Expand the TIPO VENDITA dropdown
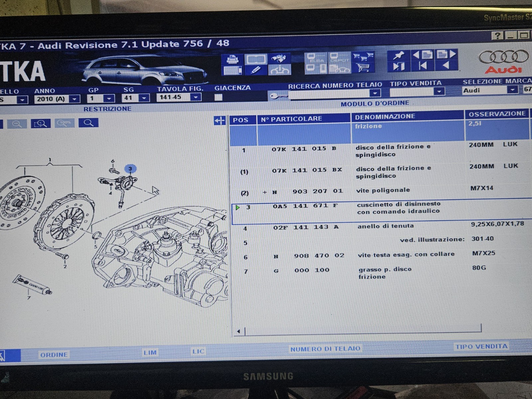The image size is (532, 399). coord(439,91)
